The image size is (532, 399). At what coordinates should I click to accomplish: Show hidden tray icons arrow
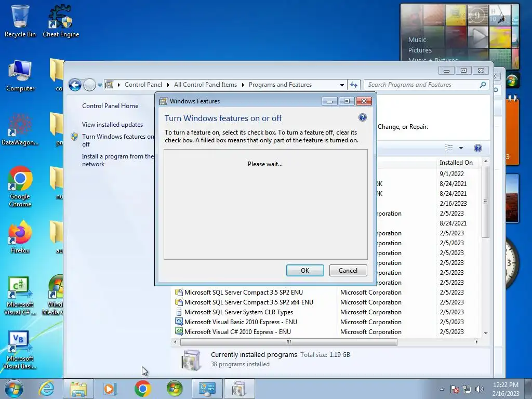tap(442, 389)
